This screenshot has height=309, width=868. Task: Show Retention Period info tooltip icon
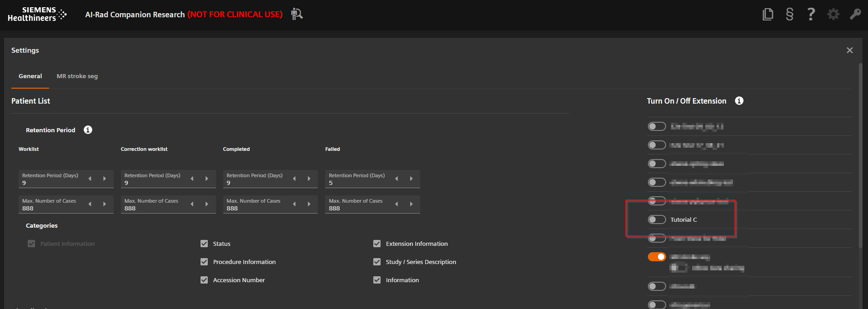pyautogui.click(x=88, y=130)
